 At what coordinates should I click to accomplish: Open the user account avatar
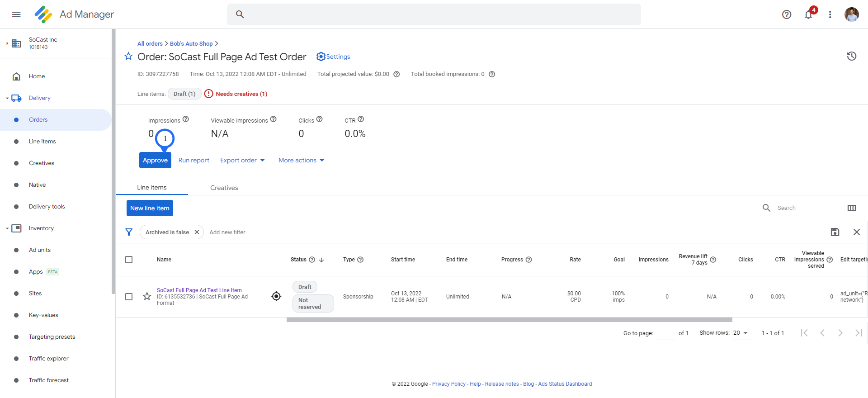tap(852, 14)
